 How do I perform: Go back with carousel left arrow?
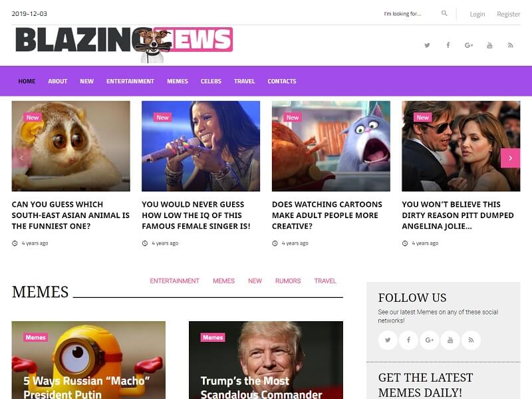(x=21, y=158)
